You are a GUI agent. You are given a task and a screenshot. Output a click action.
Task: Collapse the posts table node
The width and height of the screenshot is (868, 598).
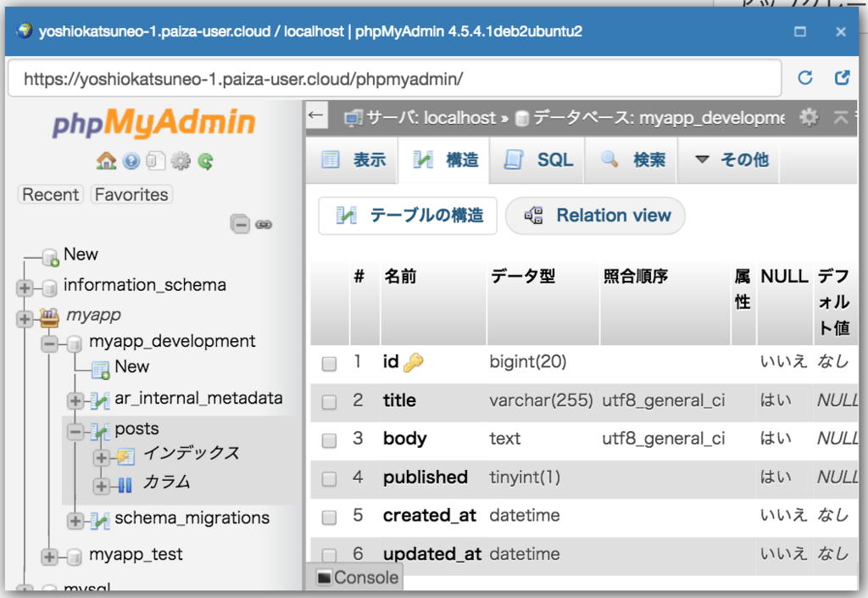75,431
